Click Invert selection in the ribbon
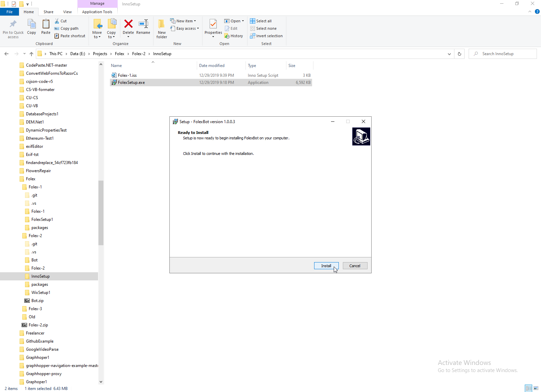The image size is (541, 392). pos(266,36)
